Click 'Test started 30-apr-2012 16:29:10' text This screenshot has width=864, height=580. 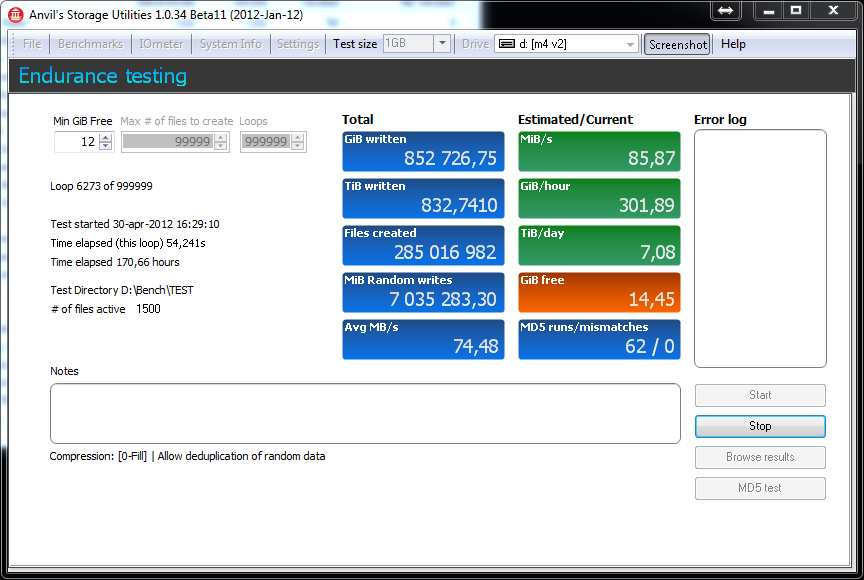tap(135, 224)
